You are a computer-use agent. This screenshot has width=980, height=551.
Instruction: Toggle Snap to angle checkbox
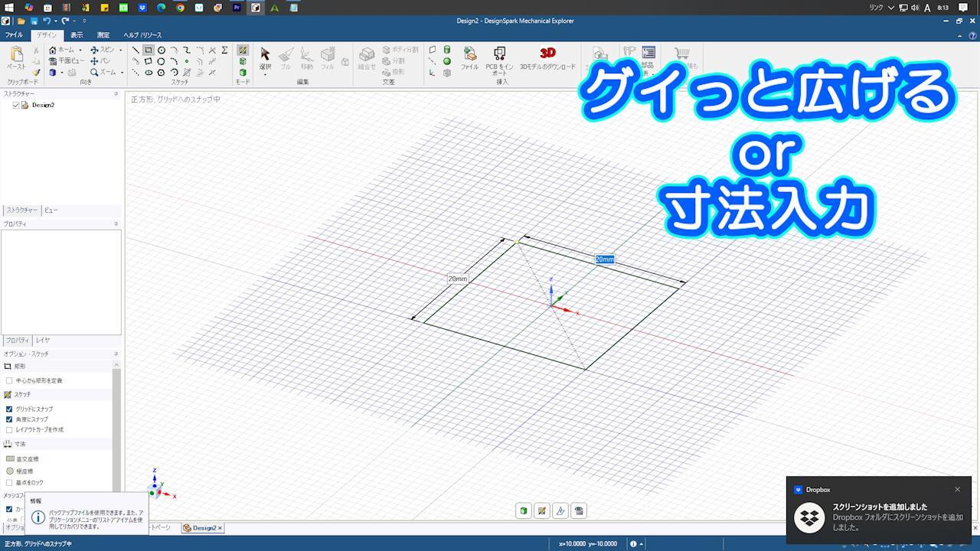pos(9,419)
